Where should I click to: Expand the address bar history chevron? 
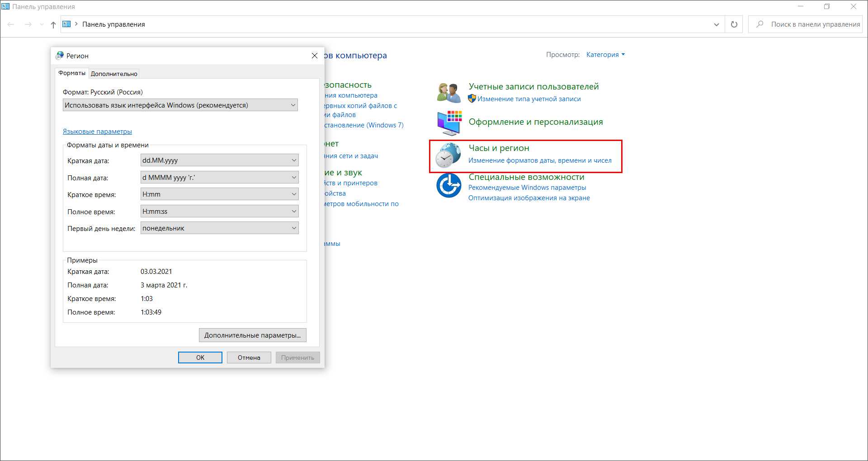point(716,24)
